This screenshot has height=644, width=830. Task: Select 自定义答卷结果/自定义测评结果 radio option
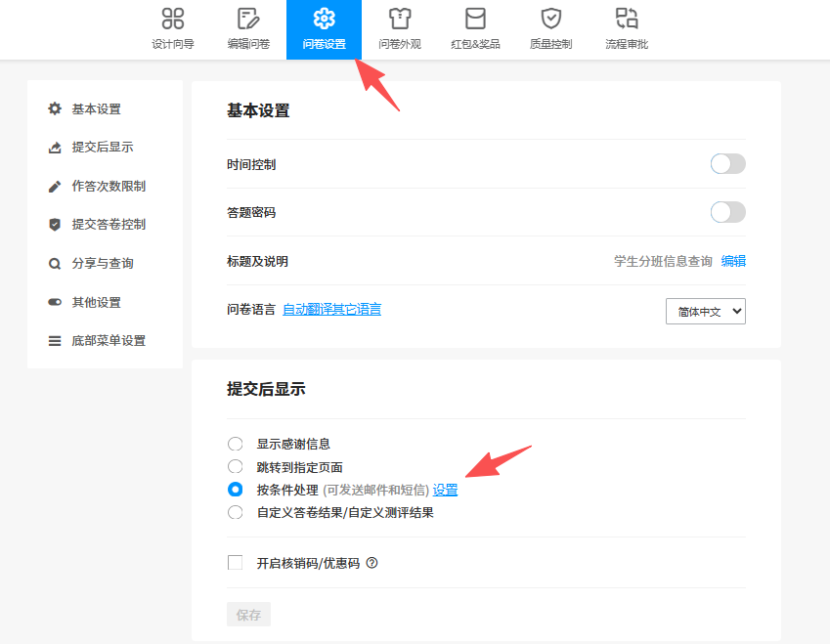[235, 512]
